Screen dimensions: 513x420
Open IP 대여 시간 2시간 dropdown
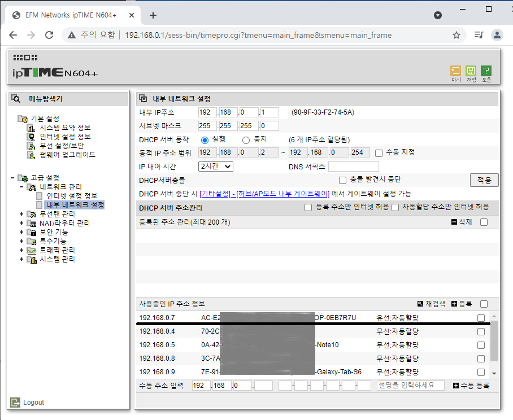click(x=216, y=167)
